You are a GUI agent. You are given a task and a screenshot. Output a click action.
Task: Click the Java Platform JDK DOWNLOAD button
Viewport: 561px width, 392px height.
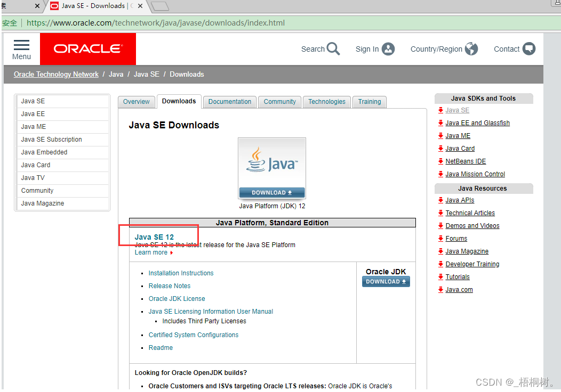pyautogui.click(x=272, y=193)
